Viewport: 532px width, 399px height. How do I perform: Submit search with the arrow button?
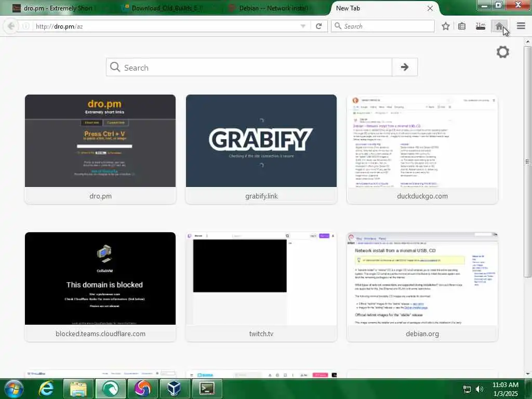tap(404, 67)
